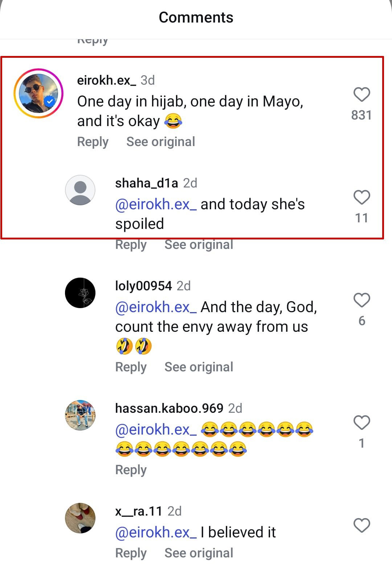Like hassan.kaboo.969's emoji reply
Screen dimensions: 392x569
tap(362, 423)
